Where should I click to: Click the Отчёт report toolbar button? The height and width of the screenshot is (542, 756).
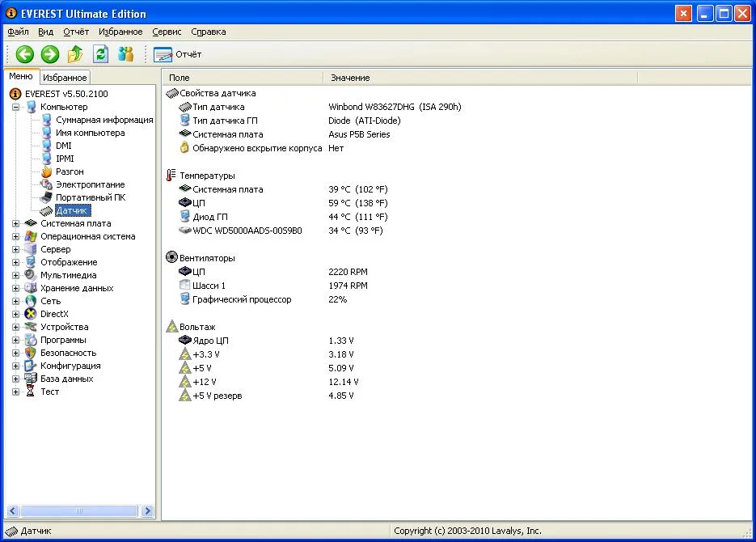[178, 54]
